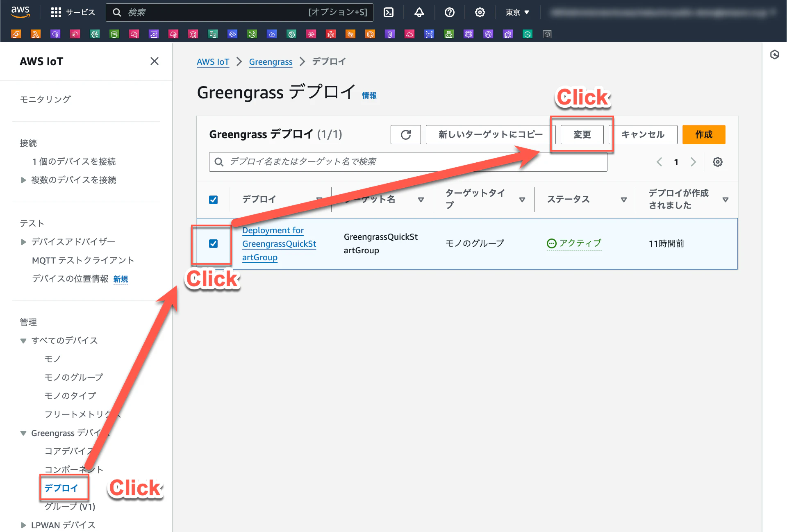Toggle the select-all deployments checkbox
This screenshot has width=787, height=532.
pyautogui.click(x=213, y=200)
